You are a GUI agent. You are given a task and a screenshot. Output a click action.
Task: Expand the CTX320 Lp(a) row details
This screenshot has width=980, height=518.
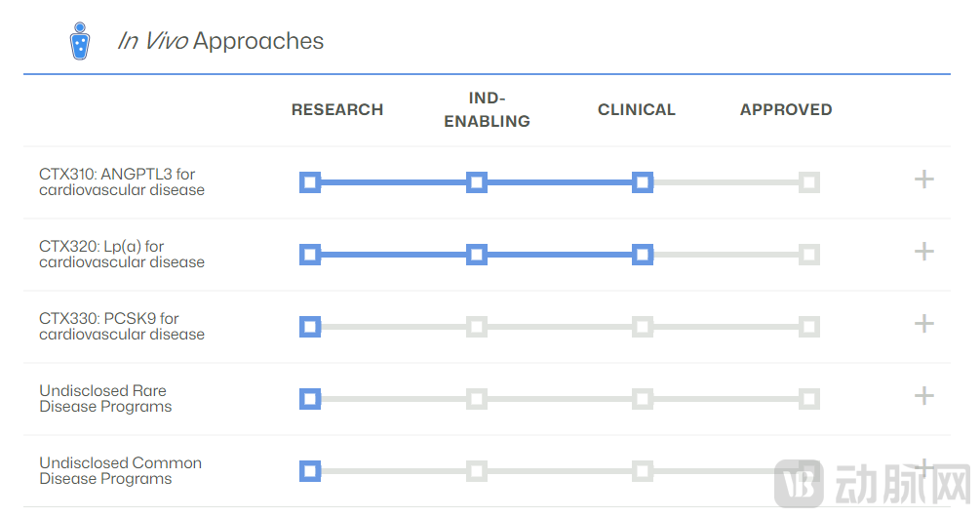coord(923,252)
